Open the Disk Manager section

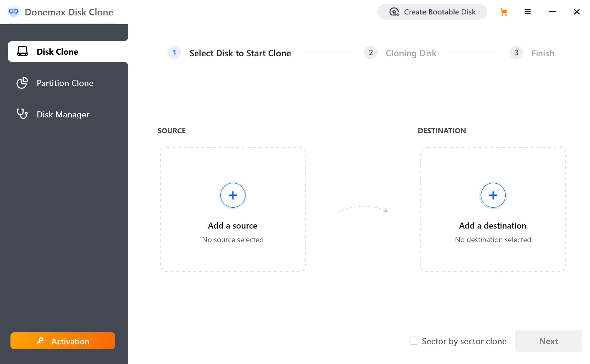click(63, 114)
